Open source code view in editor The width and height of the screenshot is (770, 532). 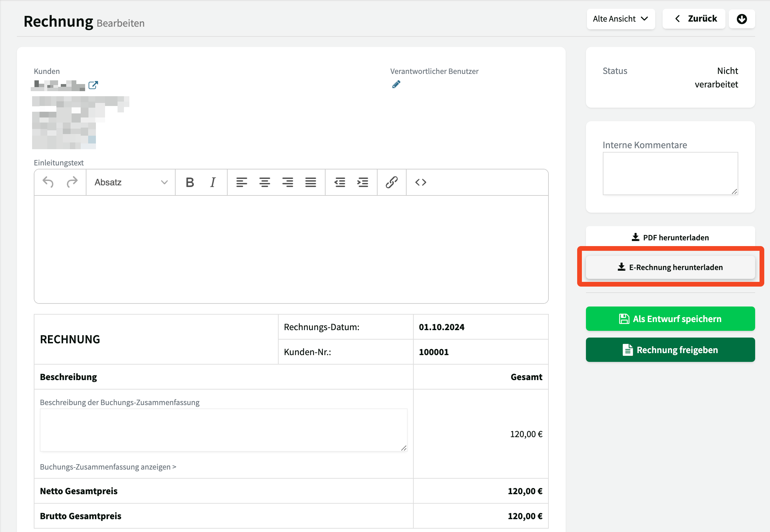pos(420,182)
